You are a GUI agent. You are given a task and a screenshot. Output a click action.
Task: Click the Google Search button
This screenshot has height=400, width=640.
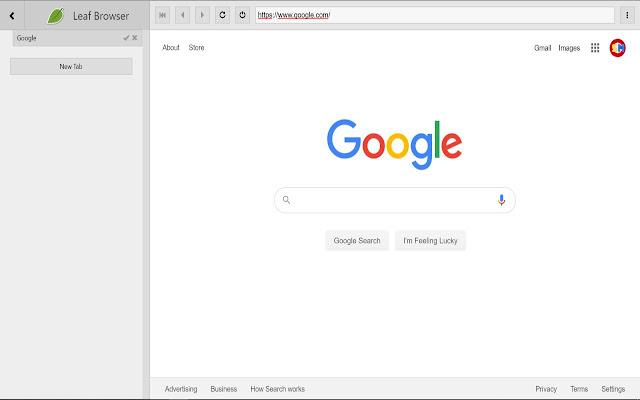point(357,241)
